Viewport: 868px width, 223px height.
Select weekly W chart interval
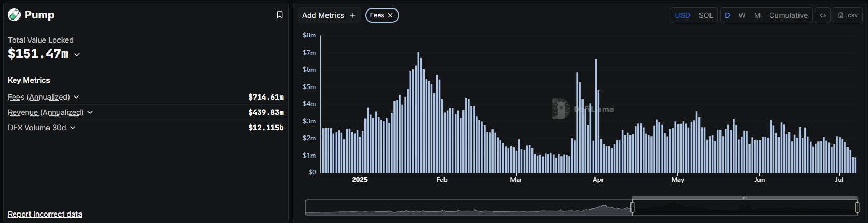pyautogui.click(x=742, y=15)
